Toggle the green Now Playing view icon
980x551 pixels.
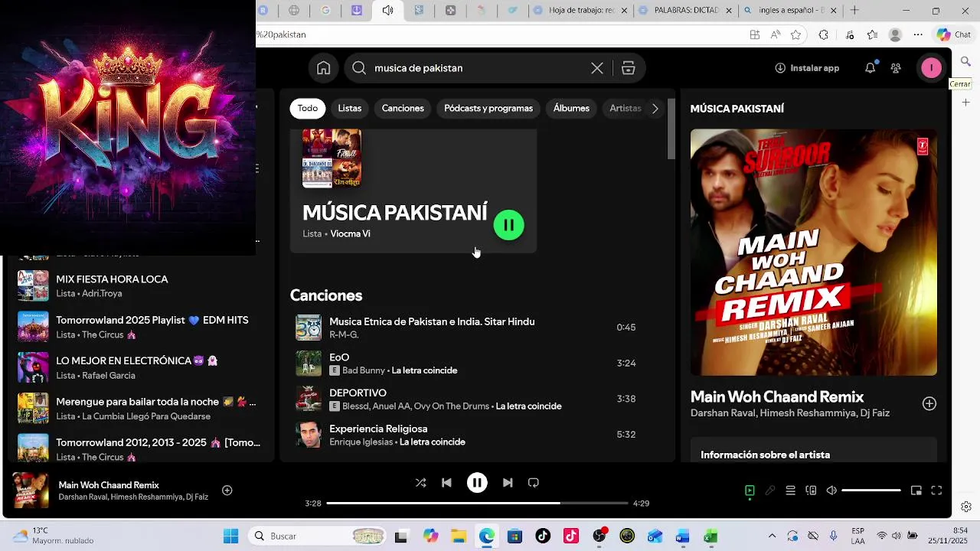(750, 491)
